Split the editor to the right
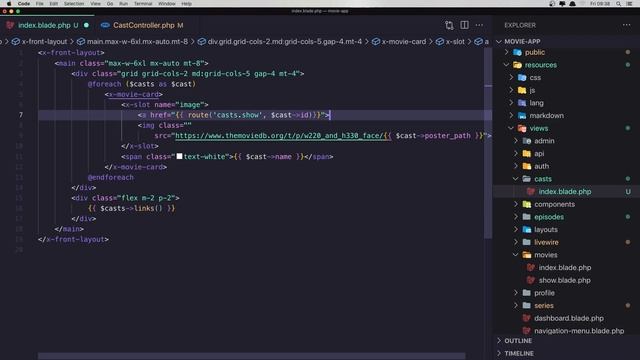This screenshot has width=640, height=360. [464, 25]
